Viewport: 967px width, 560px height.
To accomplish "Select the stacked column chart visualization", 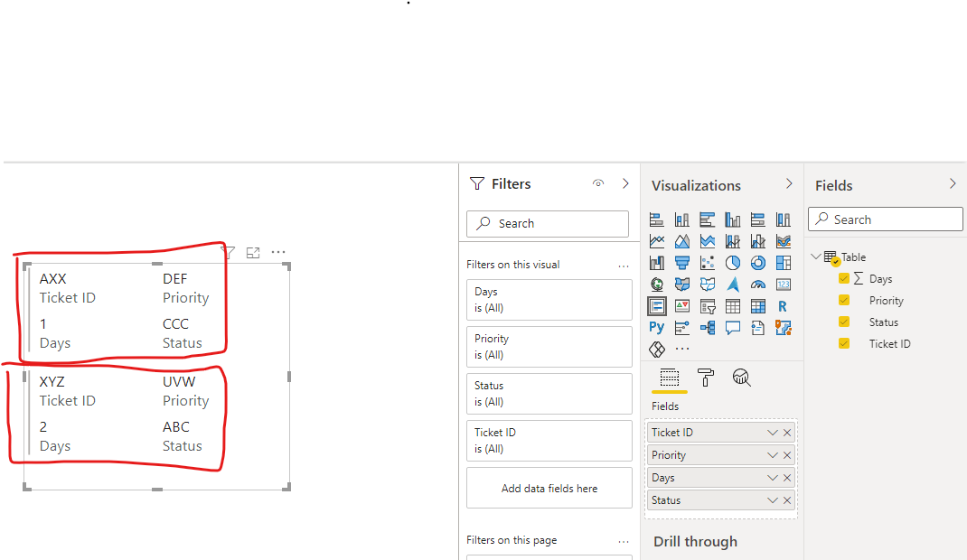I will (682, 219).
